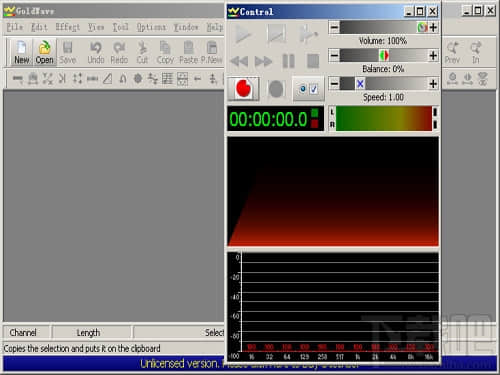The height and width of the screenshot is (375, 500).
Task: Decrease speed with the minus button
Action: [x=334, y=84]
